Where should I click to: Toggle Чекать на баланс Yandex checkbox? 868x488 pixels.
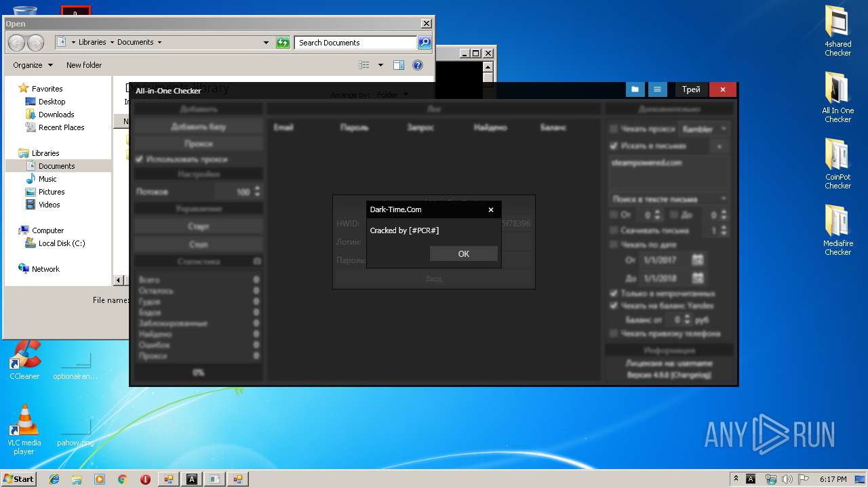point(614,306)
